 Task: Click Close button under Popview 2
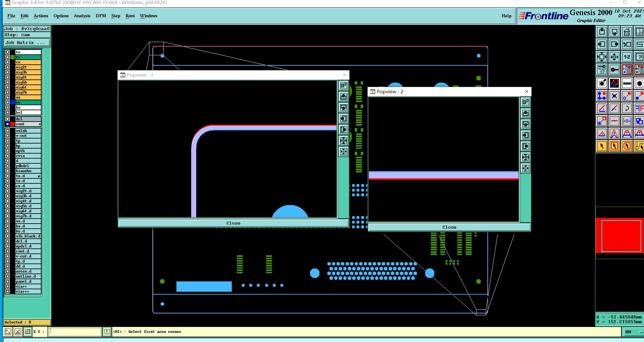click(449, 227)
